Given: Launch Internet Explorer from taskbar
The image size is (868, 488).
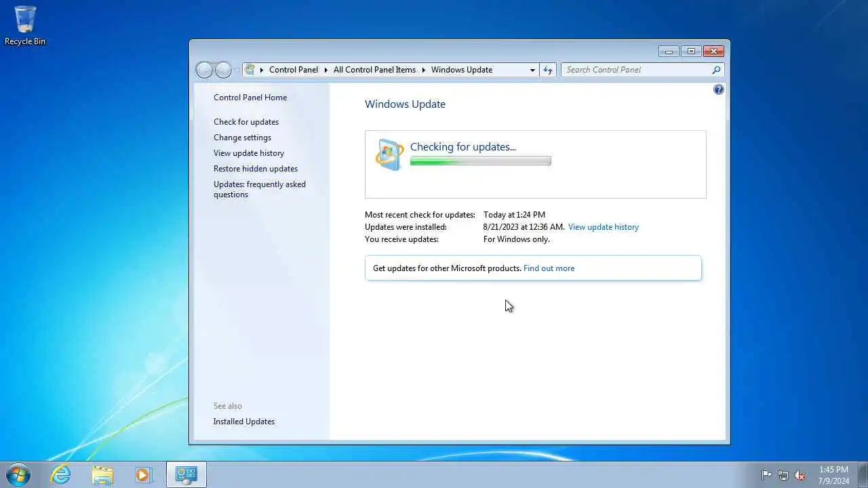Looking at the screenshot, I should [61, 474].
